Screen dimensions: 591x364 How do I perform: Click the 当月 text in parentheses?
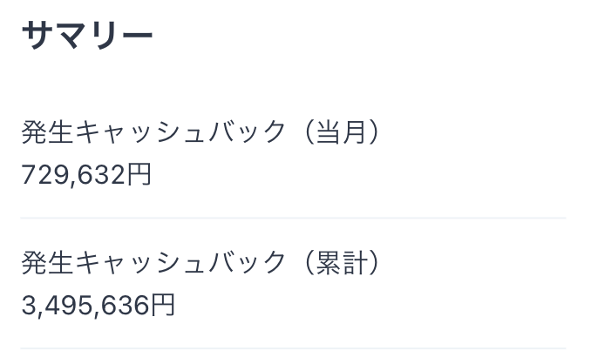[x=341, y=132]
